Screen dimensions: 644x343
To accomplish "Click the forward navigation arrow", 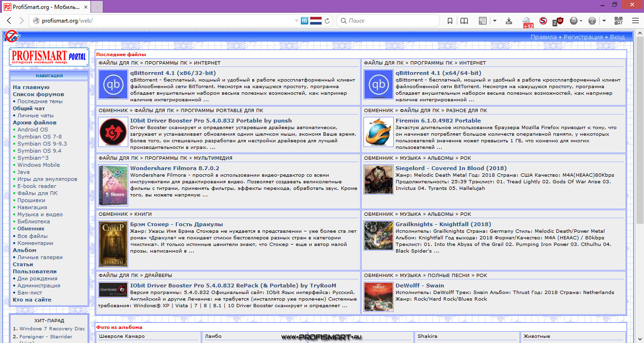I will coord(21,21).
